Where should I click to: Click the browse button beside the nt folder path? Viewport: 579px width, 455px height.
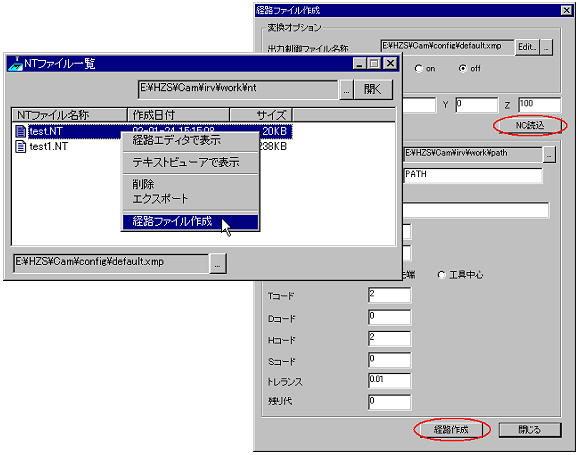coord(346,90)
